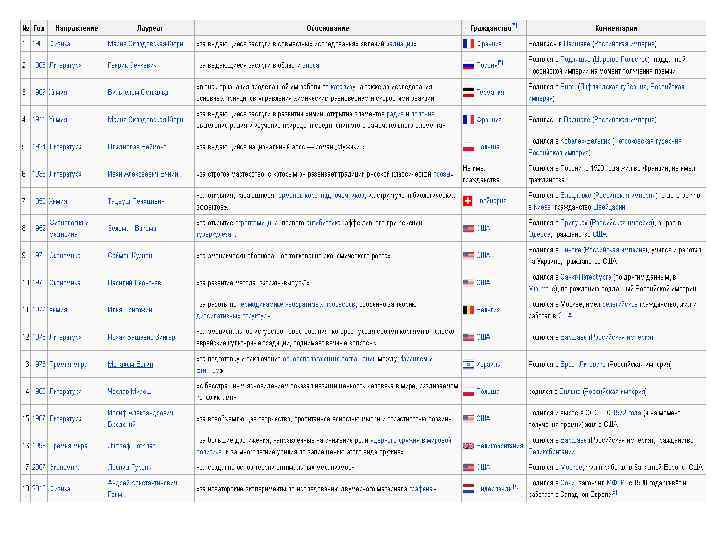Click the Обоснование column header
The image size is (720, 540).
pos(328,28)
